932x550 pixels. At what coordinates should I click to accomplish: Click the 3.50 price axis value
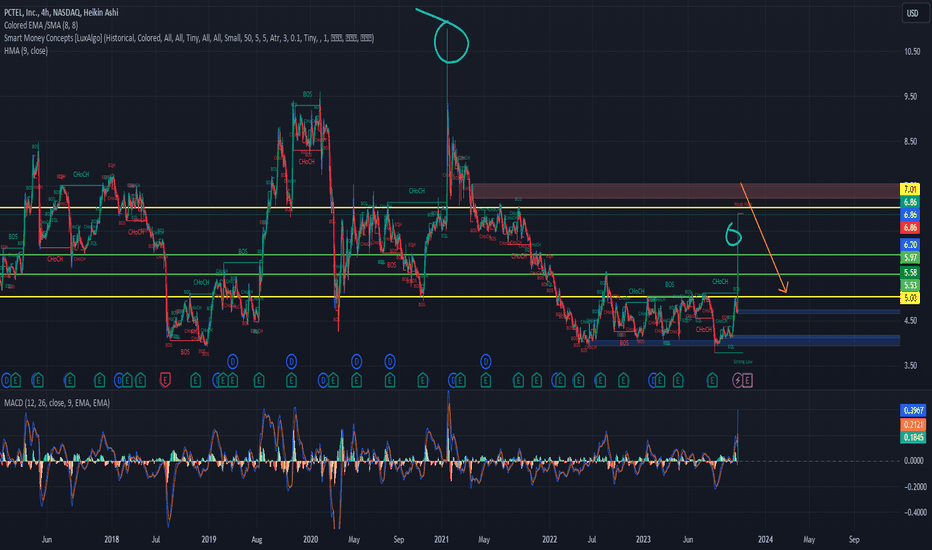tap(910, 366)
